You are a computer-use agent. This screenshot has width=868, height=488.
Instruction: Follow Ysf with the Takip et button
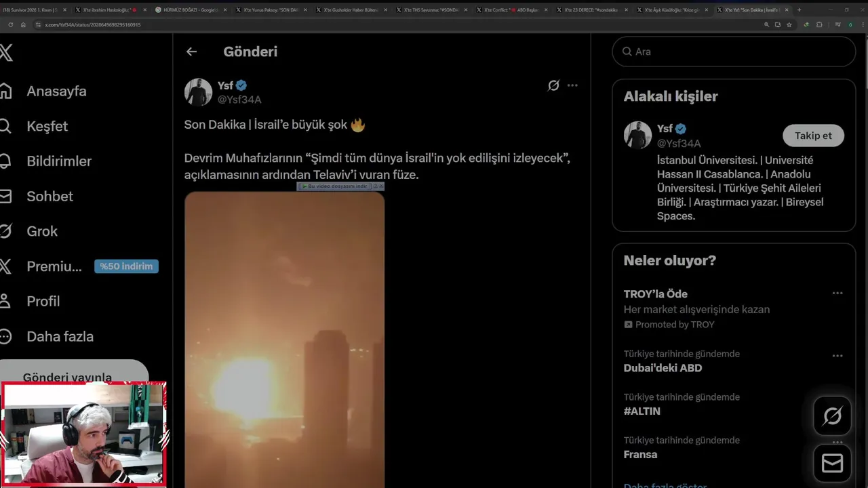pos(813,136)
